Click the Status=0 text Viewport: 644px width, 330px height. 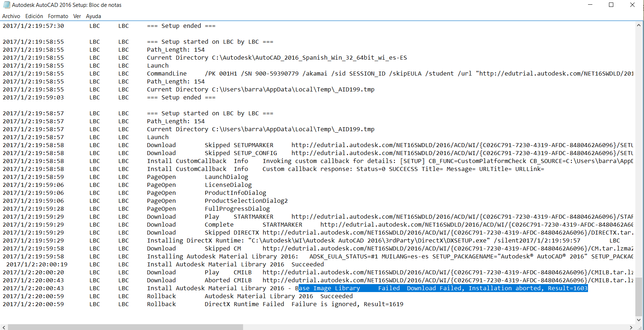[x=371, y=169]
